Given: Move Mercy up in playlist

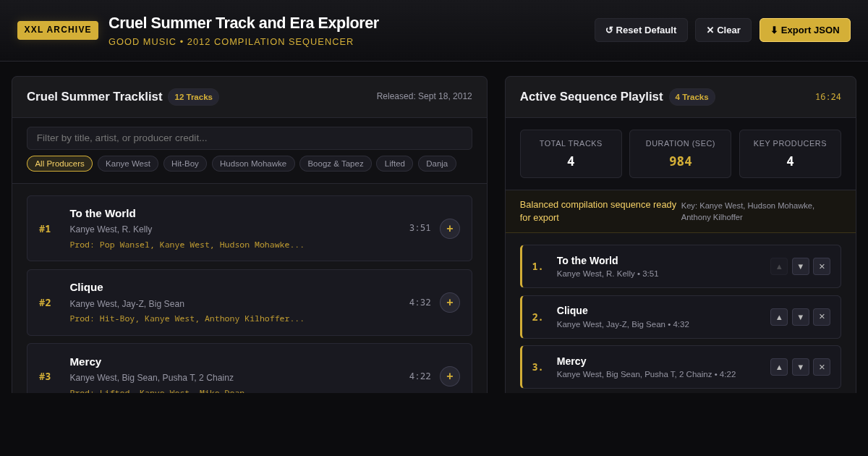Looking at the screenshot, I should 779,367.
